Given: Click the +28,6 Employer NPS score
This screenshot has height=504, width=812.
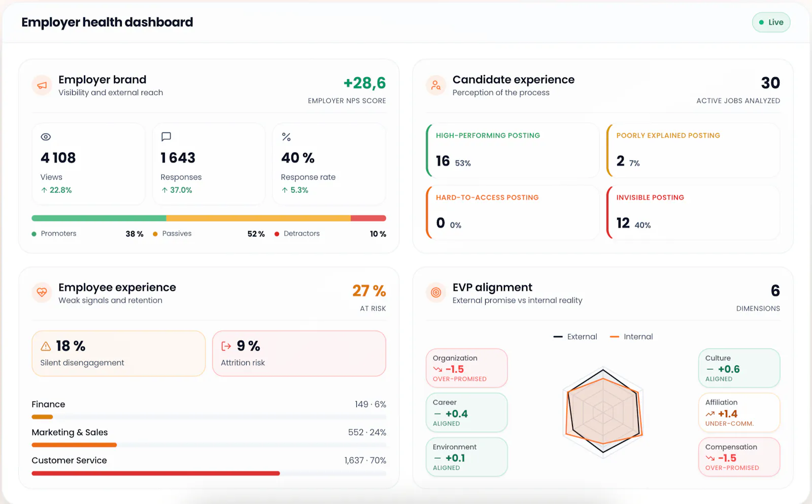Looking at the screenshot, I should (364, 83).
